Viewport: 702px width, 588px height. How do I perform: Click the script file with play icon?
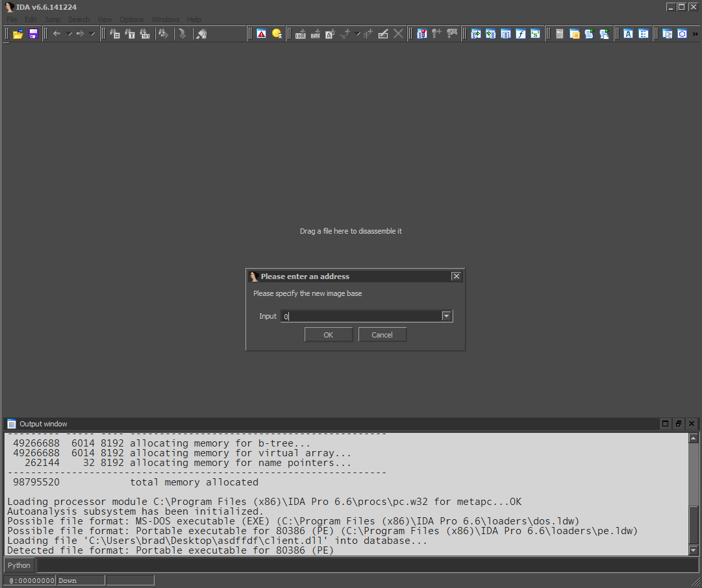click(604, 34)
